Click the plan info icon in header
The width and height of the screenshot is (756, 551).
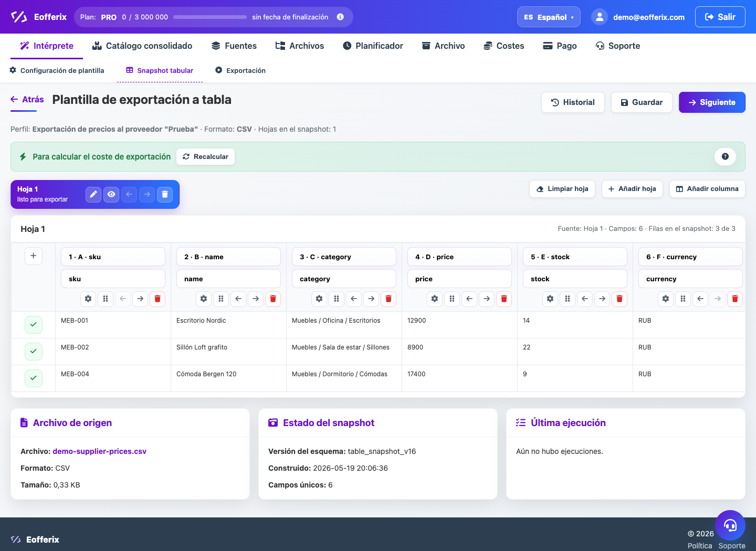tap(340, 17)
